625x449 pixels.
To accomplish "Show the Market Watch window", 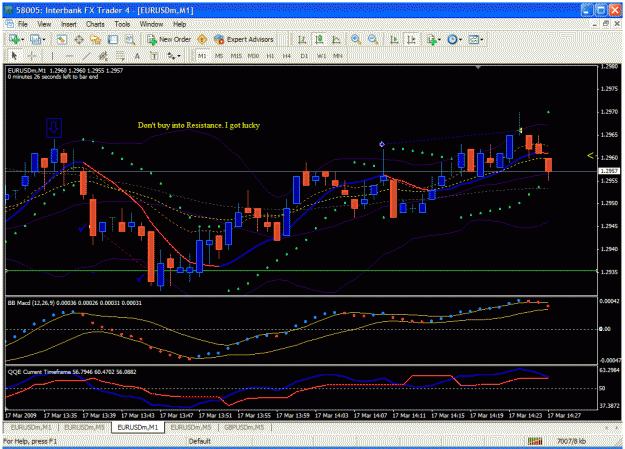I will pyautogui.click(x=61, y=39).
